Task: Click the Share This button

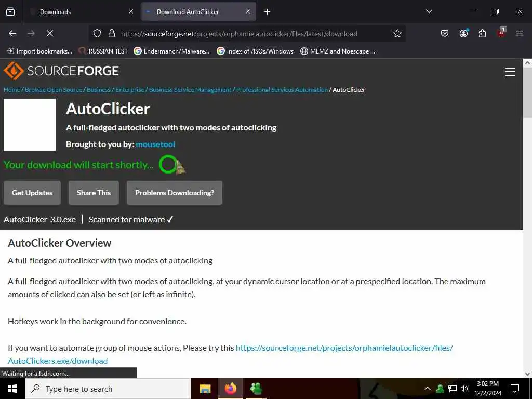Action: 94,193
